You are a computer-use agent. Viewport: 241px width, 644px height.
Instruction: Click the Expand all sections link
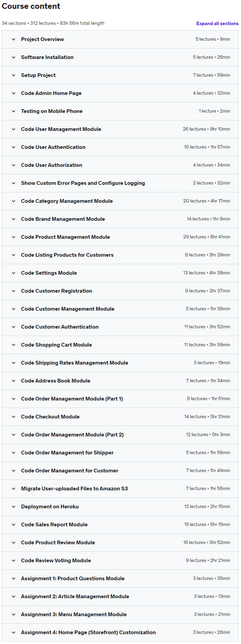click(x=217, y=23)
